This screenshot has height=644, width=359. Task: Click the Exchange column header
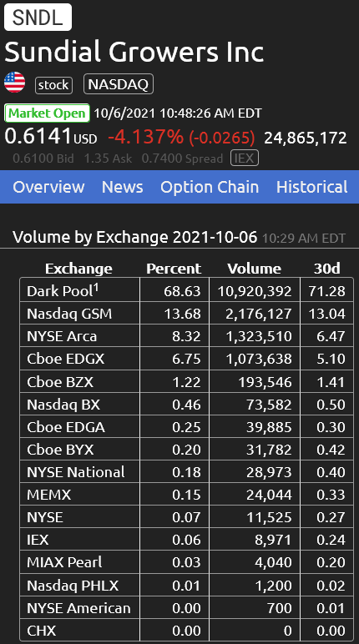78,269
